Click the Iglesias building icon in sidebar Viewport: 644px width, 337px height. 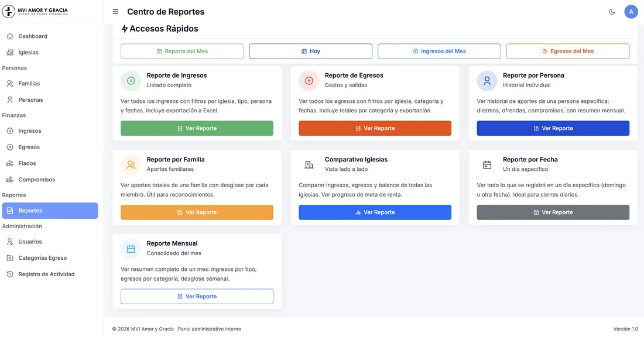[x=10, y=53]
